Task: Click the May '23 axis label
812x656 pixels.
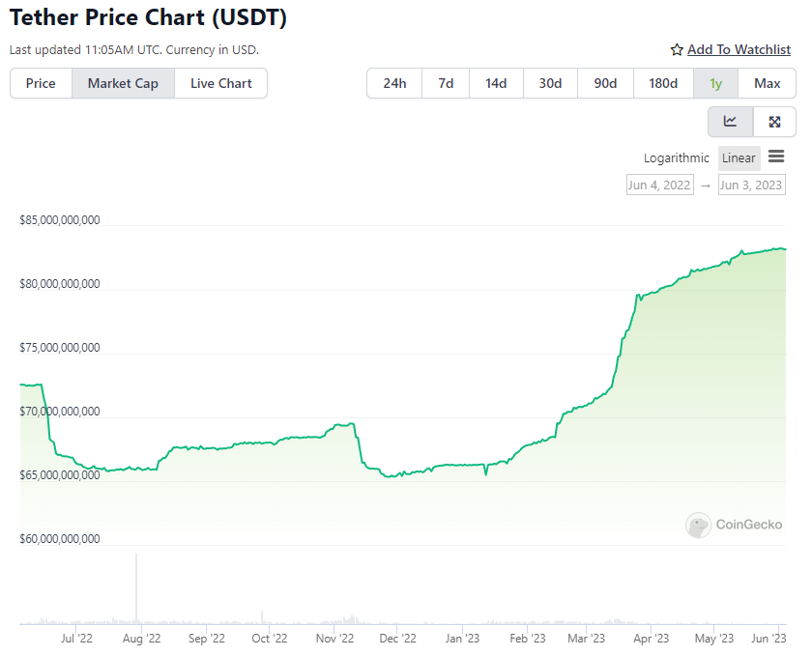Action: point(714,639)
